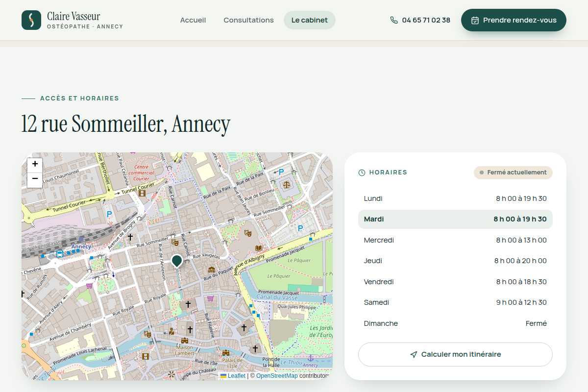
Task: Click the Dimanche Fermé row
Action: tap(455, 323)
